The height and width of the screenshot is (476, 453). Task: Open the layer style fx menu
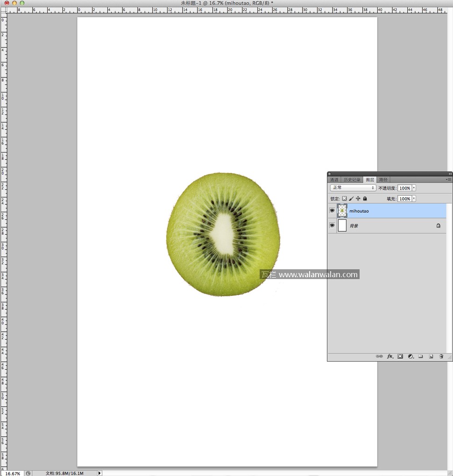390,356
